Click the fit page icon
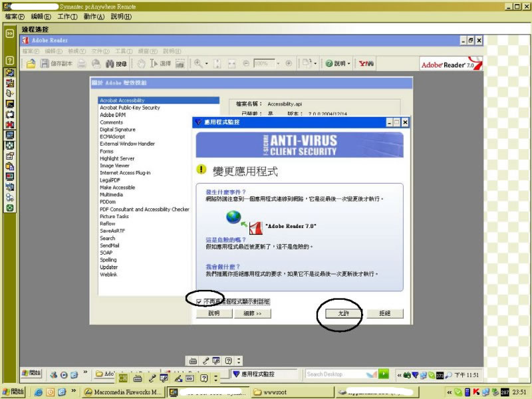The height and width of the screenshot is (399, 532). tap(217, 63)
